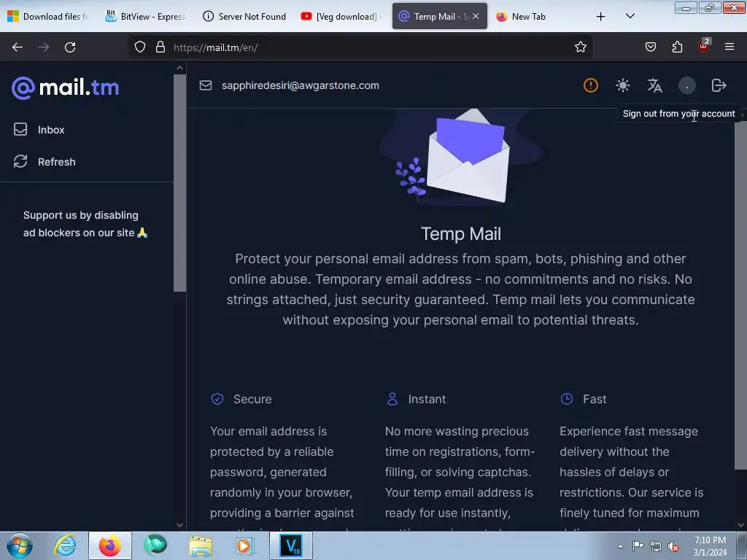Open the Firefox hamburger menu
Viewport: 747px width, 560px height.
pyautogui.click(x=729, y=47)
